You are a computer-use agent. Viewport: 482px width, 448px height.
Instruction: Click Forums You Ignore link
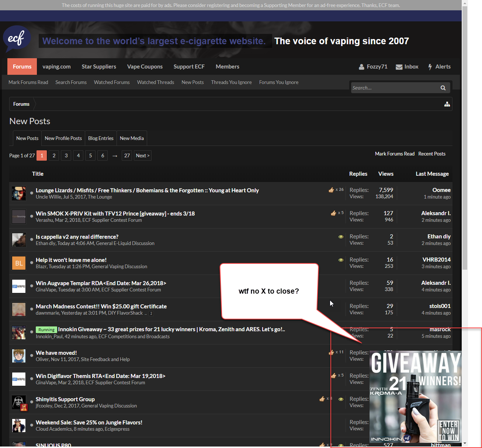279,82
